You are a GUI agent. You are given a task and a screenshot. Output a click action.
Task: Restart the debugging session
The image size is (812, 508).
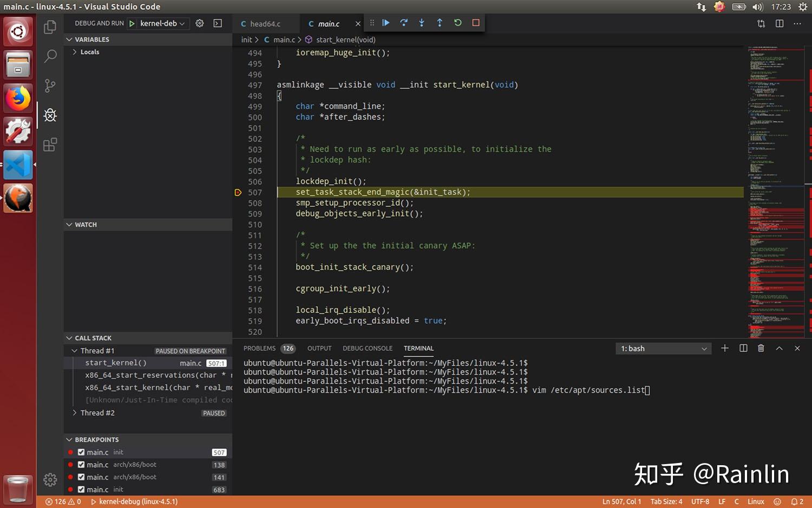pyautogui.click(x=458, y=23)
